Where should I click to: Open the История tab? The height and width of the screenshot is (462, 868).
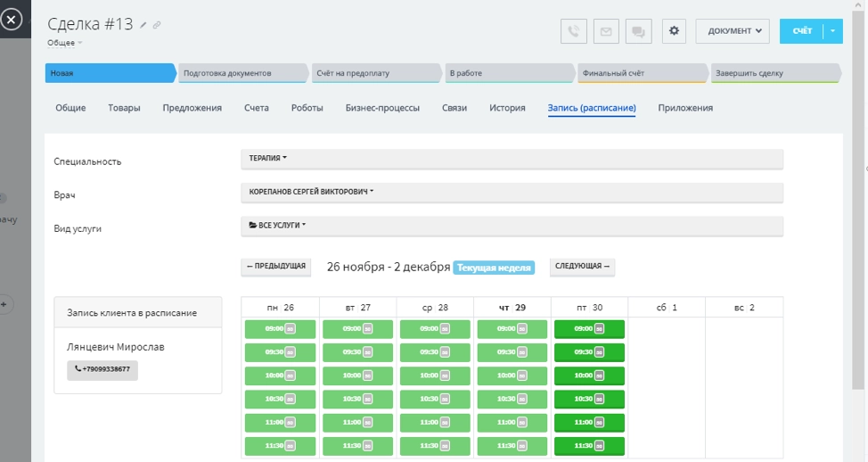507,108
